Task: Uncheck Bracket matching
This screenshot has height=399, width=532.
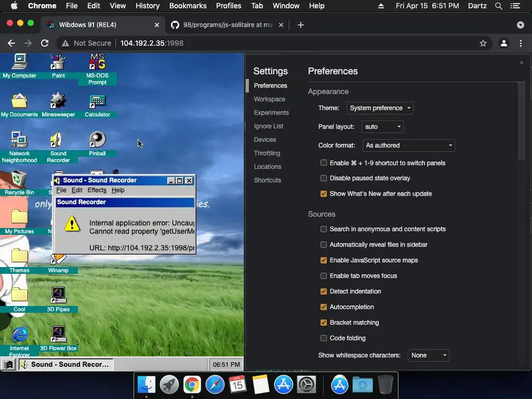Action: pyautogui.click(x=324, y=323)
